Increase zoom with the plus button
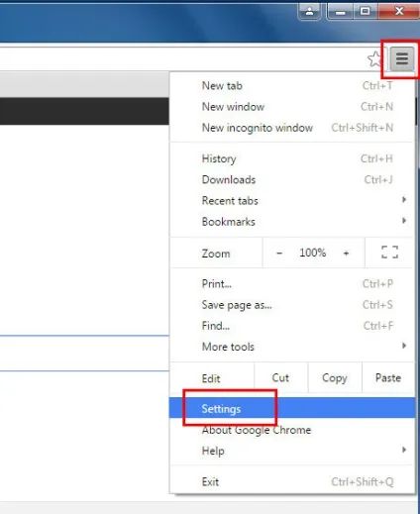 click(x=346, y=254)
